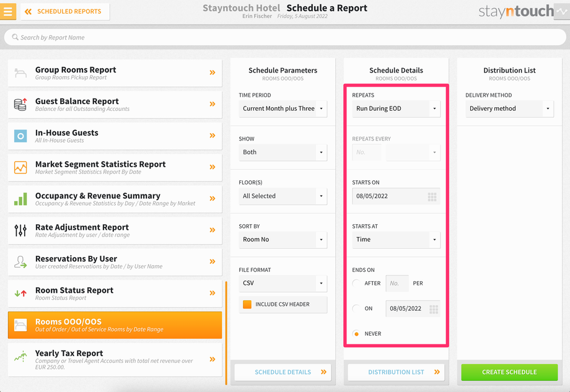Open the Floor(s) All Selected dropdown
The width and height of the screenshot is (570, 392).
point(283,196)
